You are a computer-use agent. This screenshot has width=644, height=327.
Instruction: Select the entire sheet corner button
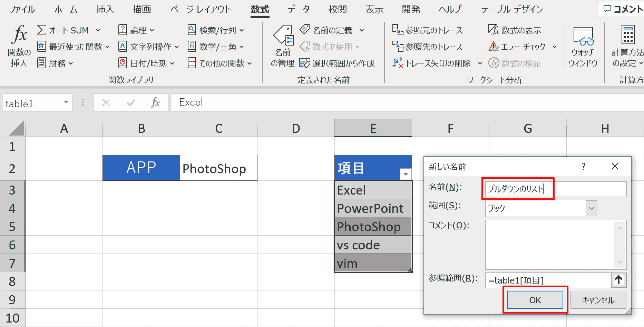coord(16,128)
